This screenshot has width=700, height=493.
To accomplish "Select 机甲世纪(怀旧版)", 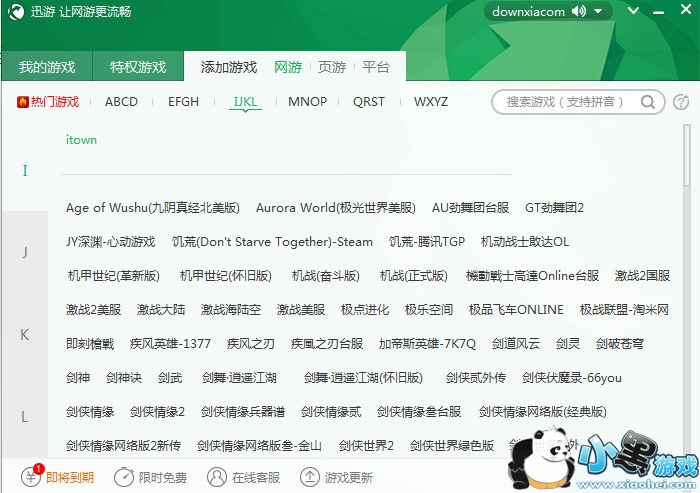I will tap(226, 276).
